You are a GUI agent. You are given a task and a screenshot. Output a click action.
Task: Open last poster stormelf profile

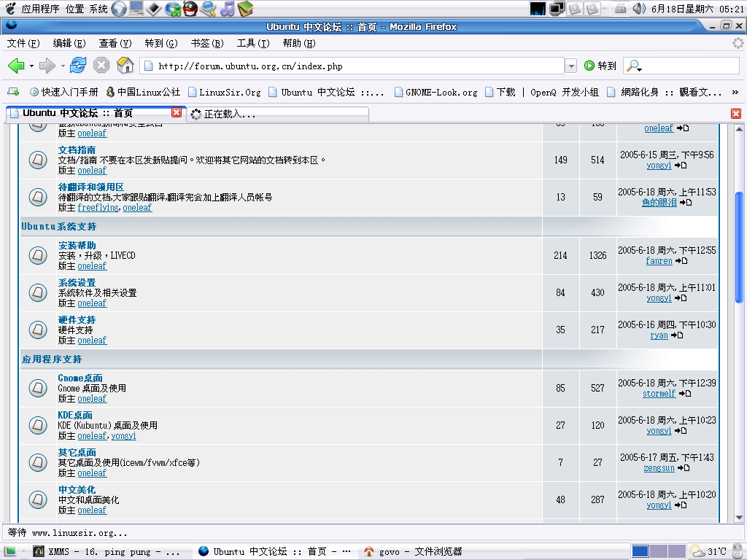[659, 393]
